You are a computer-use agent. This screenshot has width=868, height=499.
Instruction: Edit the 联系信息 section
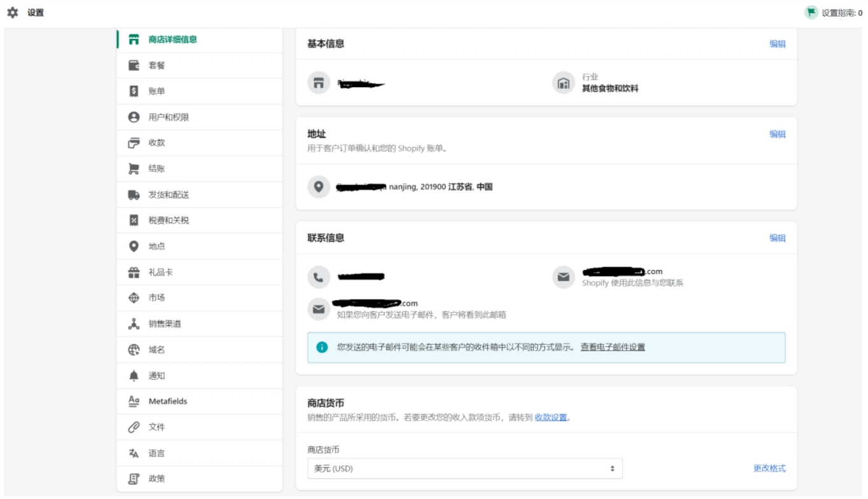click(777, 238)
